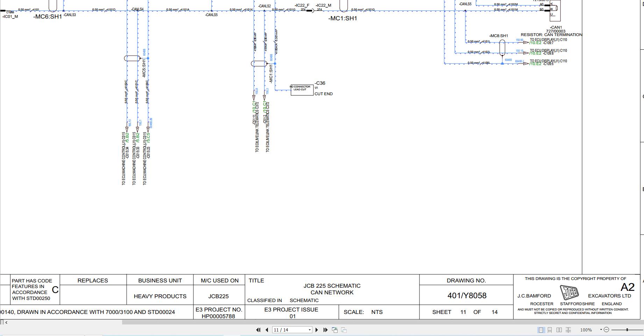Click the -C36 connector label
Viewport: 644px width, 336px height.
pyautogui.click(x=320, y=83)
